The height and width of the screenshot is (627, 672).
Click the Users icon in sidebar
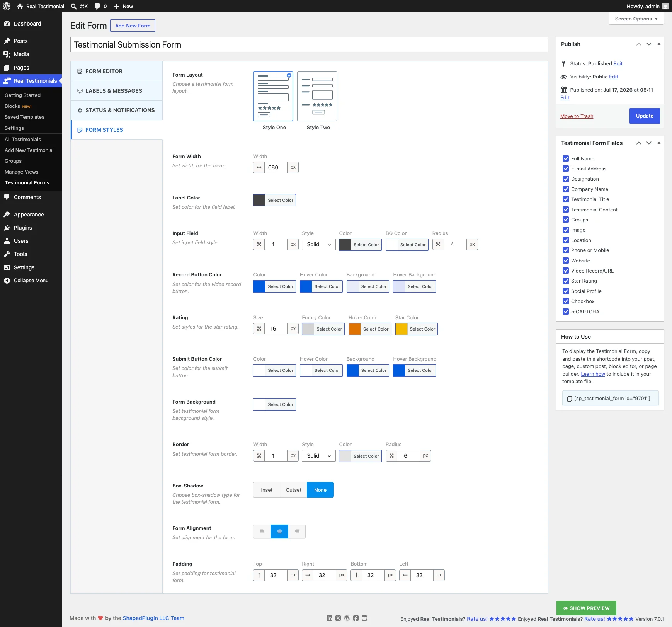pyautogui.click(x=7, y=241)
